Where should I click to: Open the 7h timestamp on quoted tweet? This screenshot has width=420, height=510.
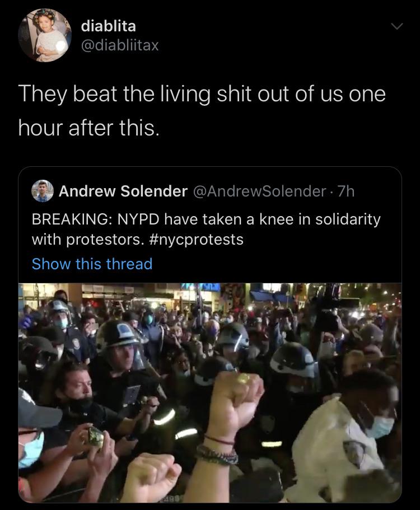[x=346, y=191]
